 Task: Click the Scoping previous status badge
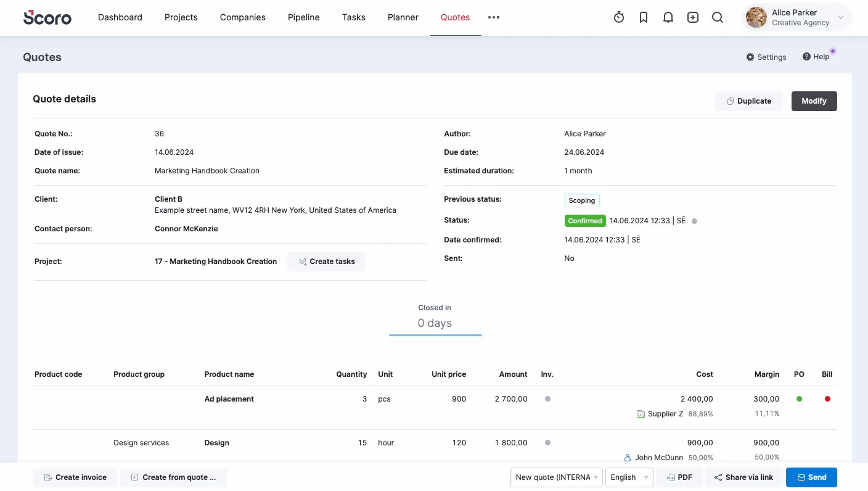pyautogui.click(x=582, y=200)
